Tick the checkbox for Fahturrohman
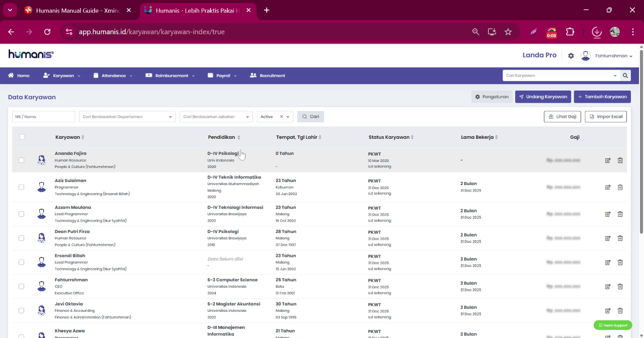This screenshot has width=644, height=338. [x=21, y=286]
